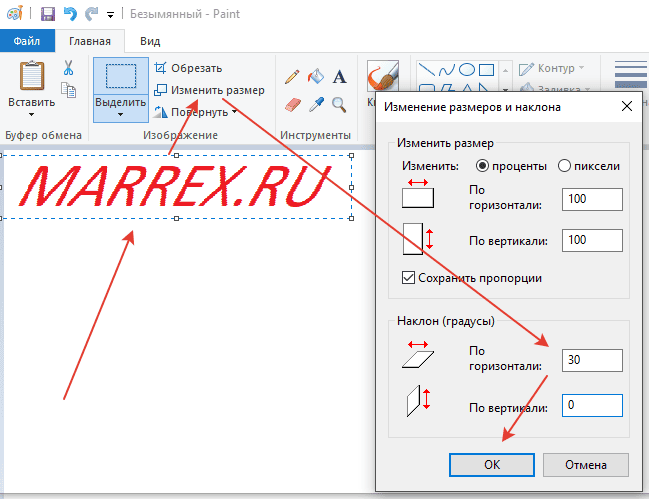Close the Изменение размеров и наклона dialog

tap(627, 106)
